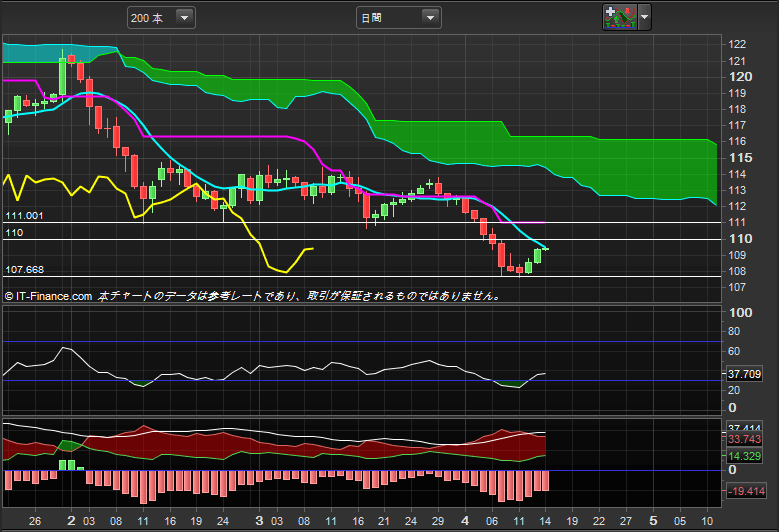This screenshot has height=532, width=779.
Task: Click price axis label 122
Action: click(x=737, y=44)
